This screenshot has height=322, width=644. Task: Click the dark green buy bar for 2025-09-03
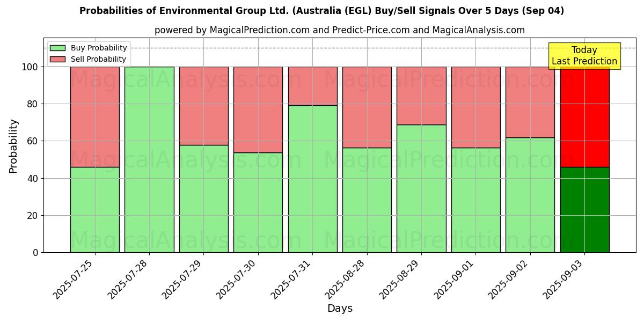pos(585,210)
